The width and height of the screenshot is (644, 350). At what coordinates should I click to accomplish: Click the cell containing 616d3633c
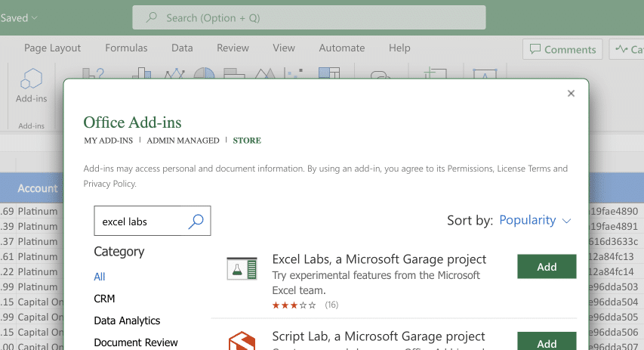[x=614, y=241]
